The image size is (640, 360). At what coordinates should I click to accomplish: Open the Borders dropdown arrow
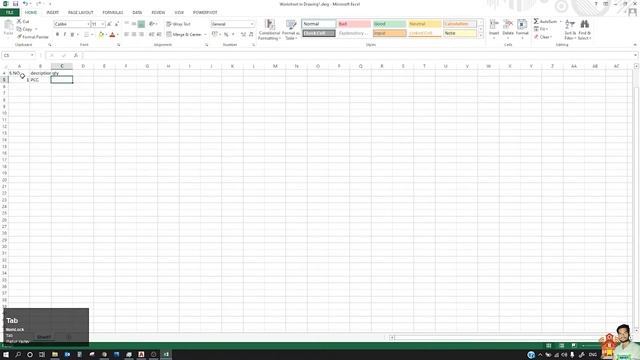click(92, 35)
